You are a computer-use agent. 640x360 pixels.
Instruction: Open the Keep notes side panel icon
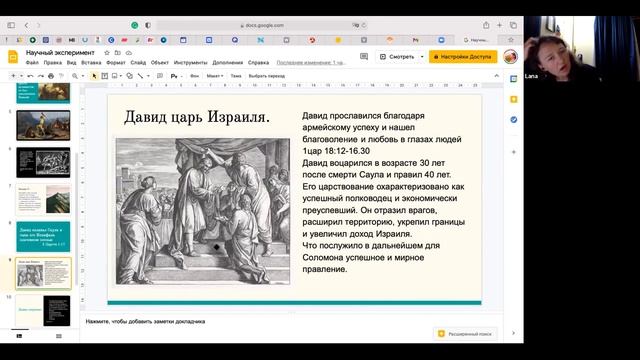[x=514, y=100]
